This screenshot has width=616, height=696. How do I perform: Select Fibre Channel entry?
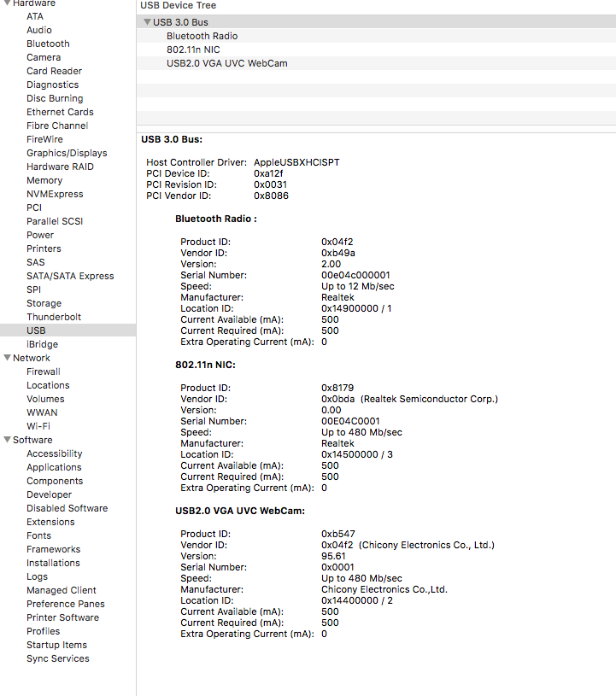(57, 126)
